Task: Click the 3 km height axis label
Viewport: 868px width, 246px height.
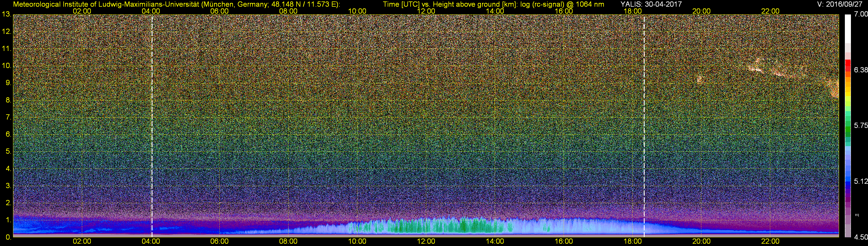Action: (8, 186)
